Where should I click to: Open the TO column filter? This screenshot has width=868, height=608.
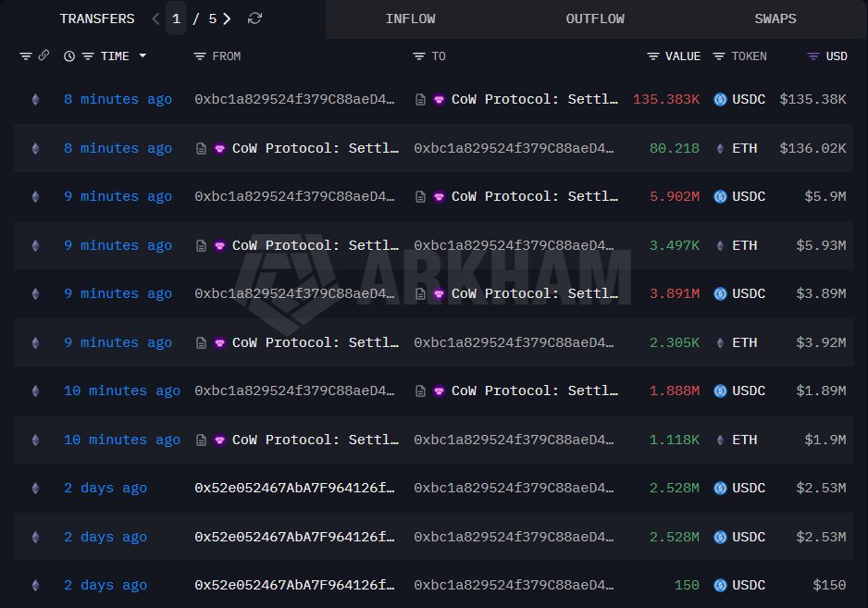tap(419, 56)
